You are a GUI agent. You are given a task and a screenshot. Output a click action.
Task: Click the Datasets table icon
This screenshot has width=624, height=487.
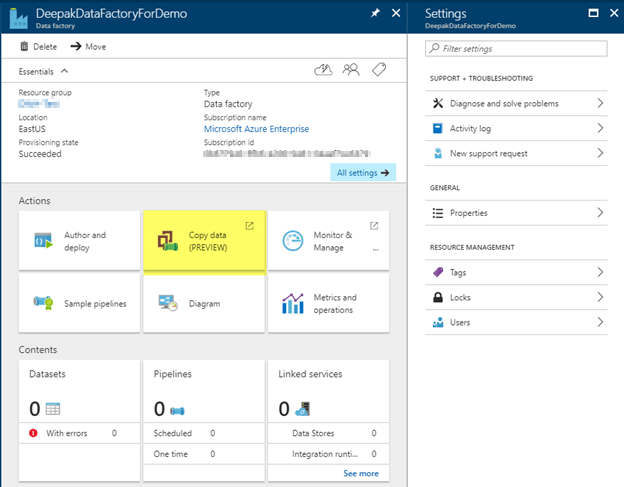pyautogui.click(x=53, y=409)
